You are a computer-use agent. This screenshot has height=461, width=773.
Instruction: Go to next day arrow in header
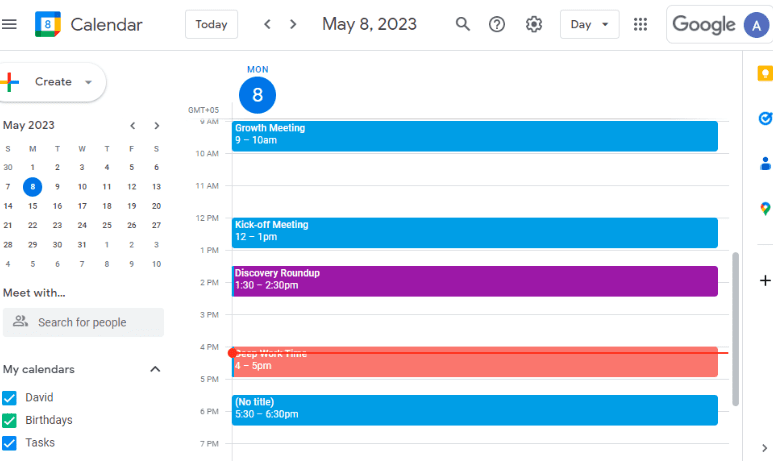click(293, 24)
